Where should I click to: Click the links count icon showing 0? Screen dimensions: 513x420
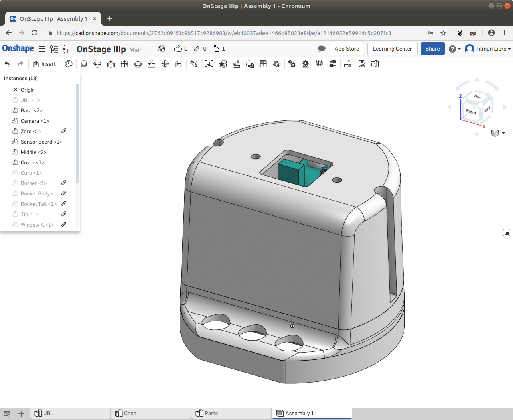[x=197, y=49]
